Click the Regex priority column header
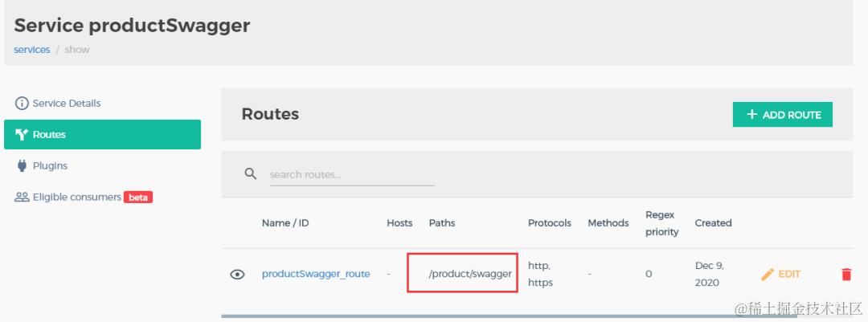 [x=661, y=223]
